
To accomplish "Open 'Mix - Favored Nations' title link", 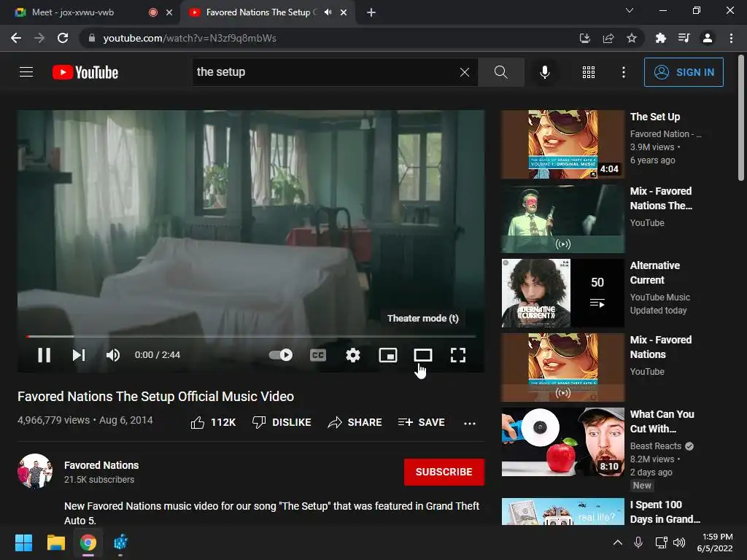I will (661, 347).
